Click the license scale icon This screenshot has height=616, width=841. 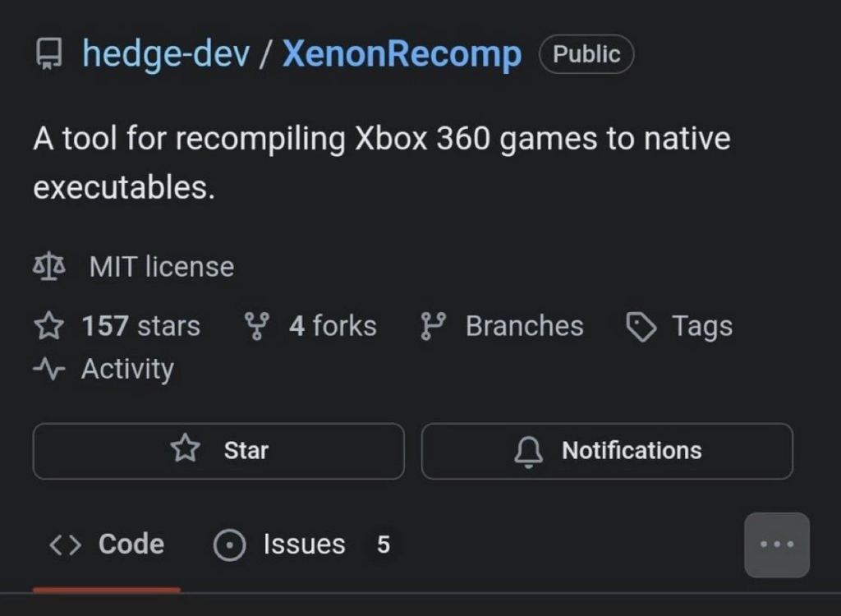point(48,267)
